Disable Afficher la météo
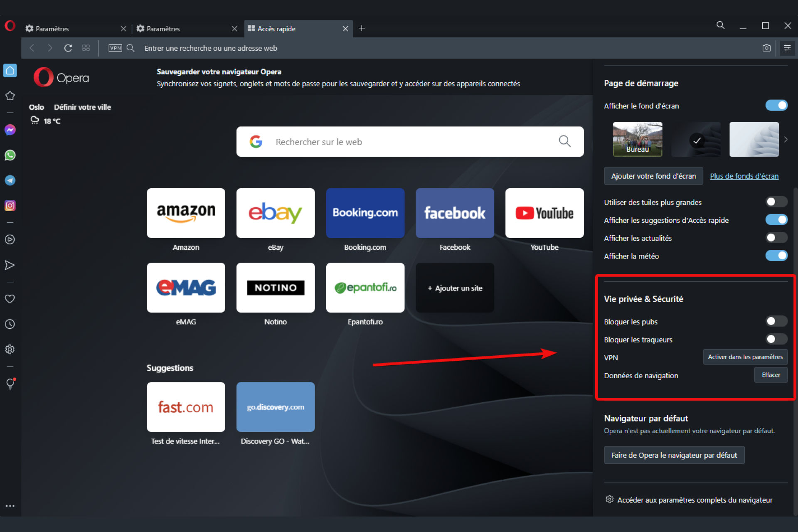The width and height of the screenshot is (798, 532). [x=776, y=256]
